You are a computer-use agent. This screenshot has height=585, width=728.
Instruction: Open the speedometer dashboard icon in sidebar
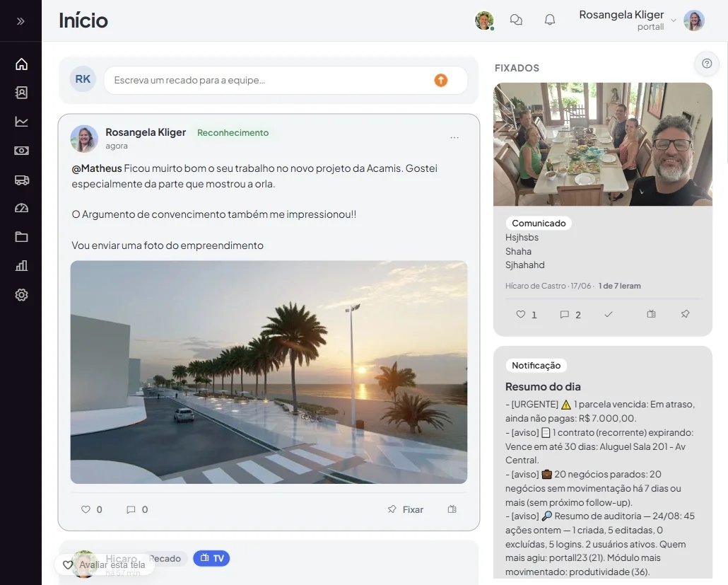pyautogui.click(x=21, y=208)
